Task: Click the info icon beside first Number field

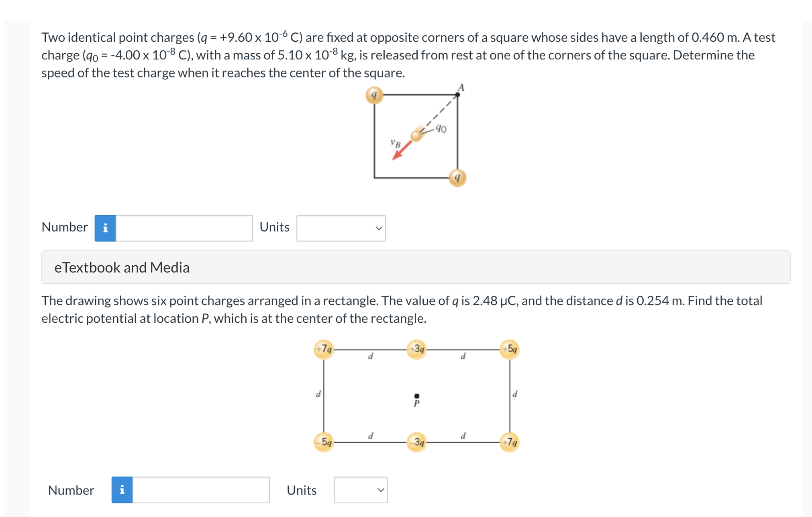Action: (x=105, y=228)
